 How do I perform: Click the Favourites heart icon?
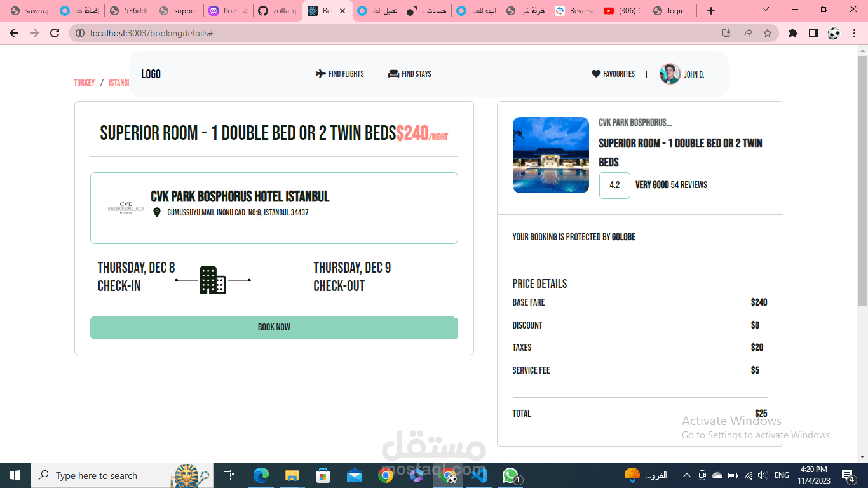pos(596,74)
